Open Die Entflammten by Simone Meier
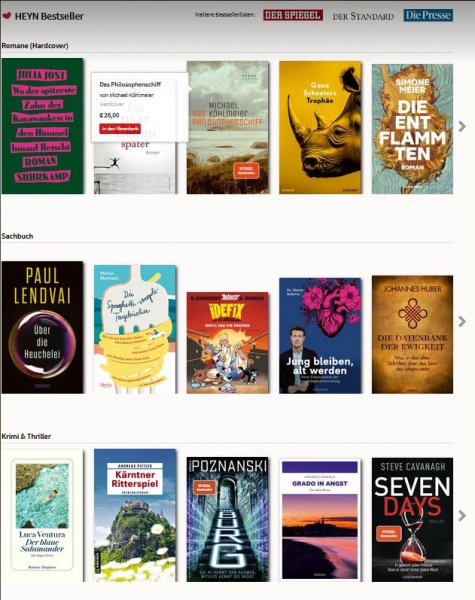 pyautogui.click(x=412, y=129)
